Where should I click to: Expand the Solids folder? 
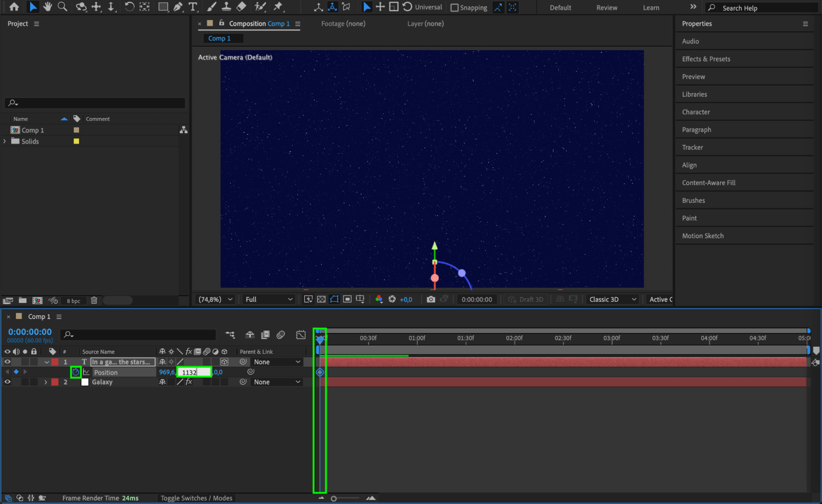pyautogui.click(x=5, y=141)
